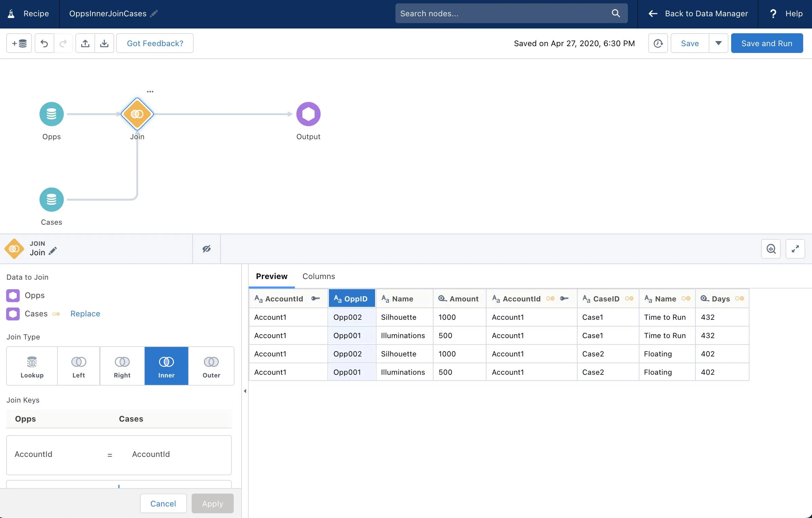Select the Lookup join type
Image resolution: width=812 pixels, height=518 pixels.
31,366
